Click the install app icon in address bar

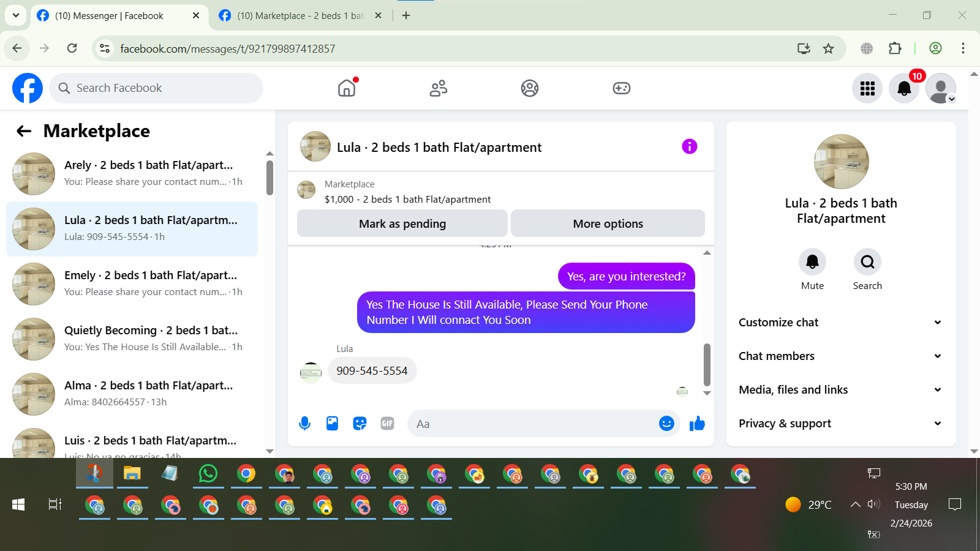pos(804,48)
